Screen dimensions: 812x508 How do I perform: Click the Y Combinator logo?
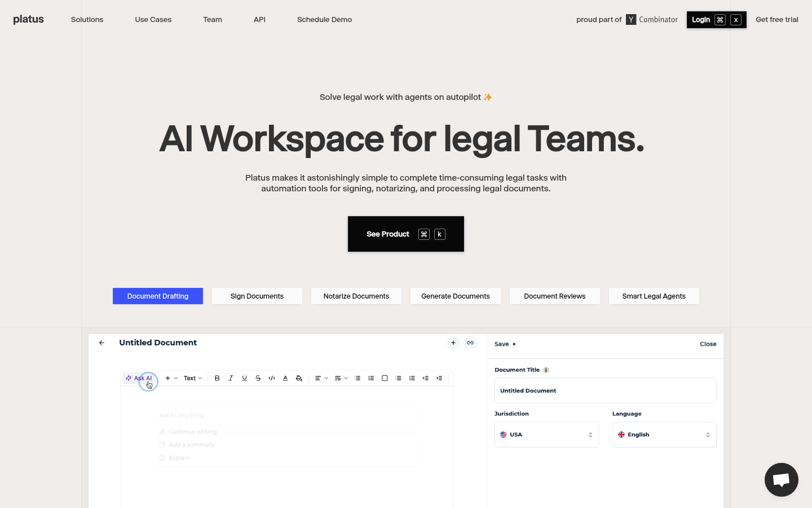652,20
